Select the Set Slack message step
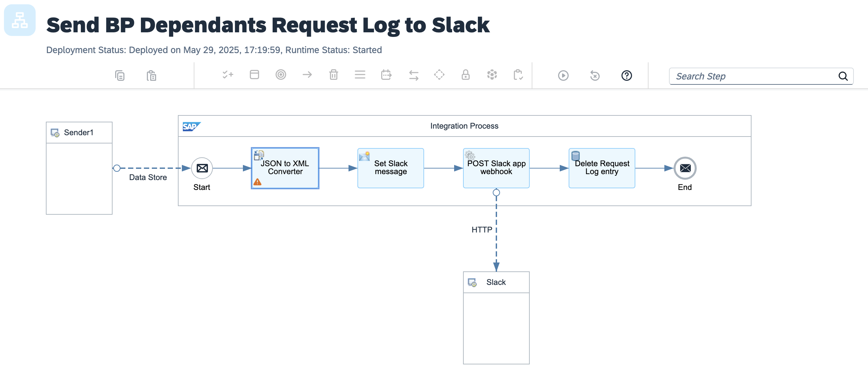Screen dimensions: 868x370 coord(390,168)
